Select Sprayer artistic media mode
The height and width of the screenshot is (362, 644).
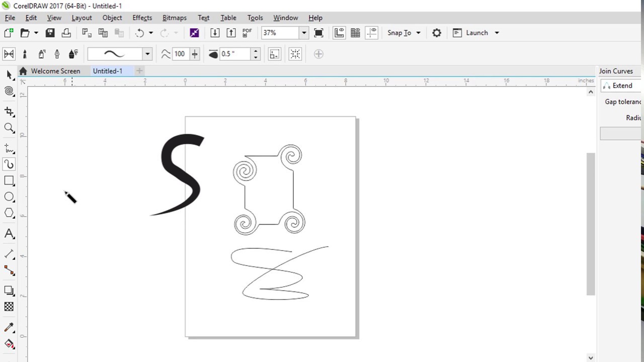pos(41,54)
